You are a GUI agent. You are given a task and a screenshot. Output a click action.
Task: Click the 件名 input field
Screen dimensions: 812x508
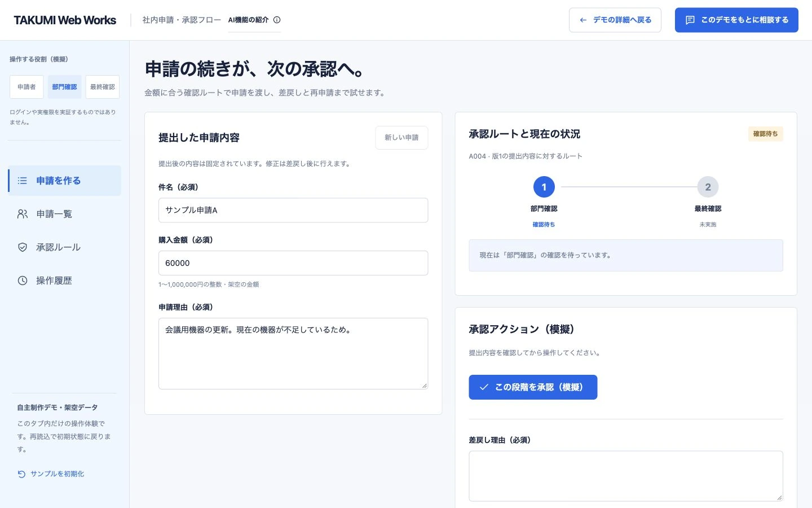click(x=293, y=210)
